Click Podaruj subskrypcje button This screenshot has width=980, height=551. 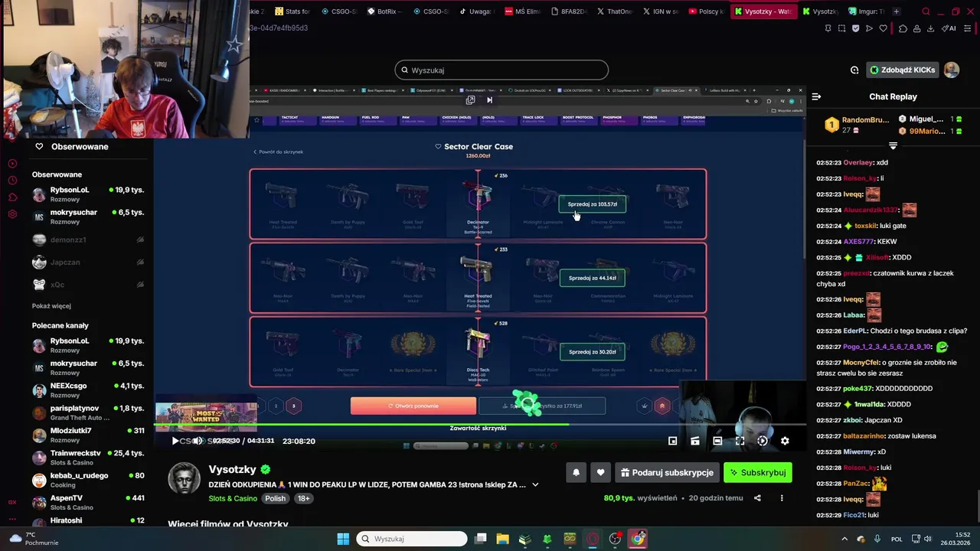pyautogui.click(x=667, y=473)
